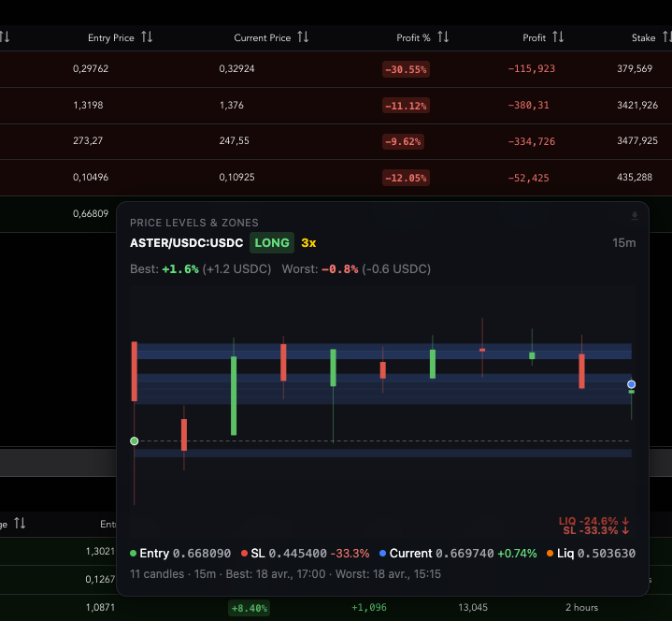The width and height of the screenshot is (672, 621).
Task: Sort the table by Profit %
Action: [x=443, y=37]
